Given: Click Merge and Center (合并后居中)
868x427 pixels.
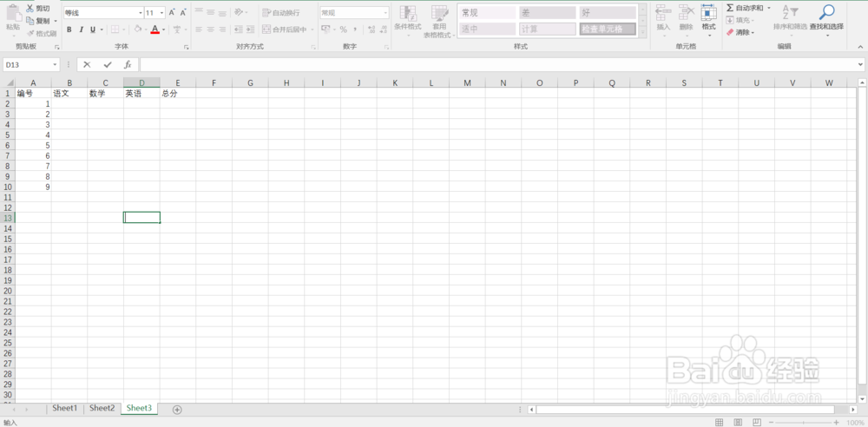Looking at the screenshot, I should coord(285,30).
